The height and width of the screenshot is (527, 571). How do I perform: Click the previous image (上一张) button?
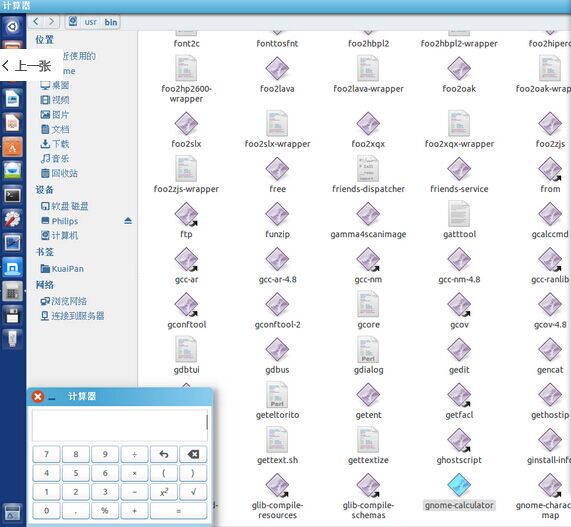[x=31, y=66]
